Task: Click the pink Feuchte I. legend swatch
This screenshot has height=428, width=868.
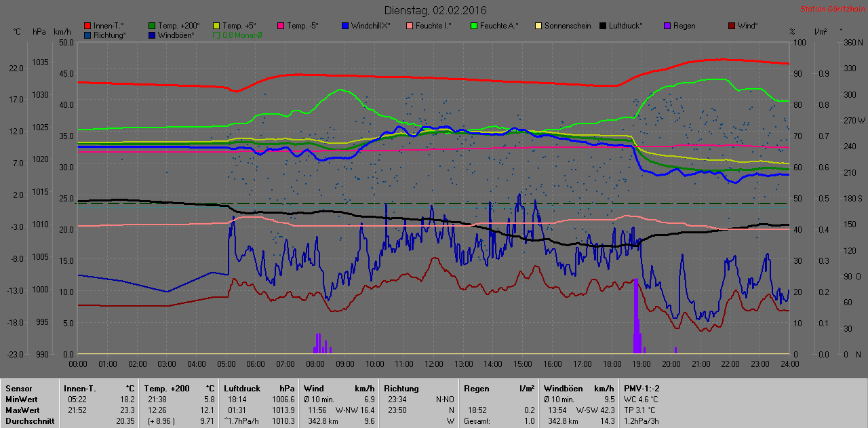Action: coord(410,26)
